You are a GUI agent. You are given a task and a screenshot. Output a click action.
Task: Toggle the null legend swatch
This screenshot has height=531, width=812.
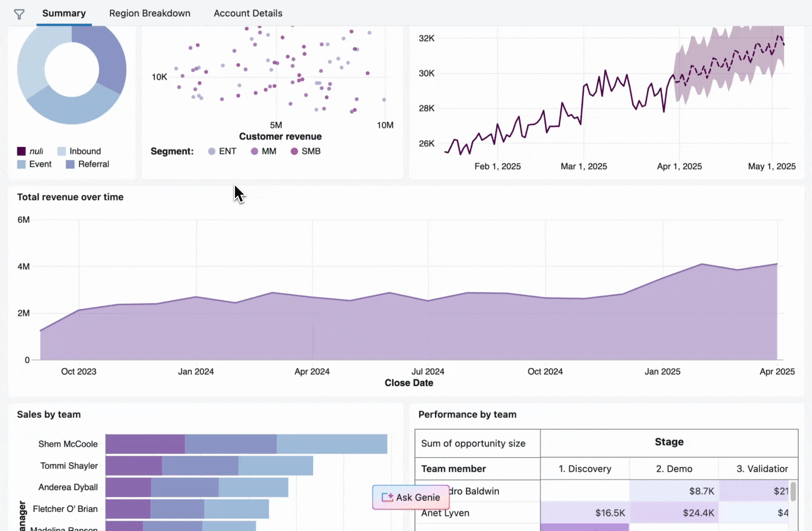click(21, 151)
